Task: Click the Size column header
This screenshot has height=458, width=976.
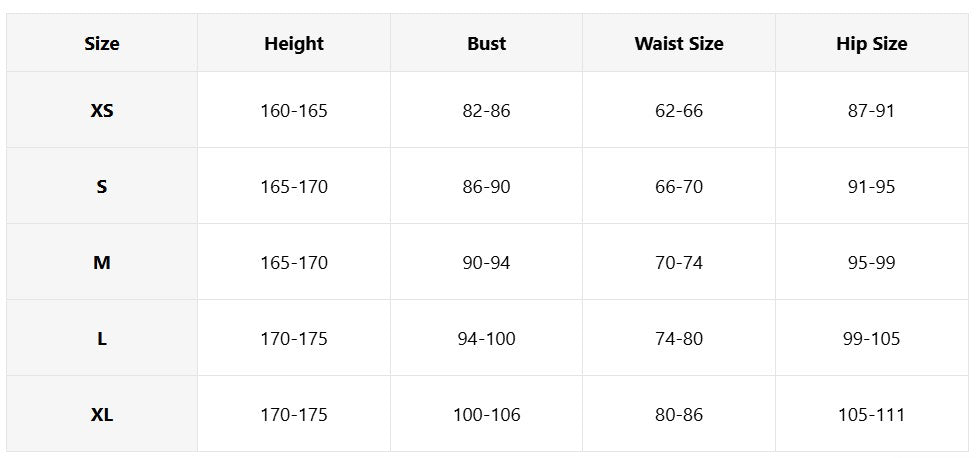Action: click(x=102, y=43)
